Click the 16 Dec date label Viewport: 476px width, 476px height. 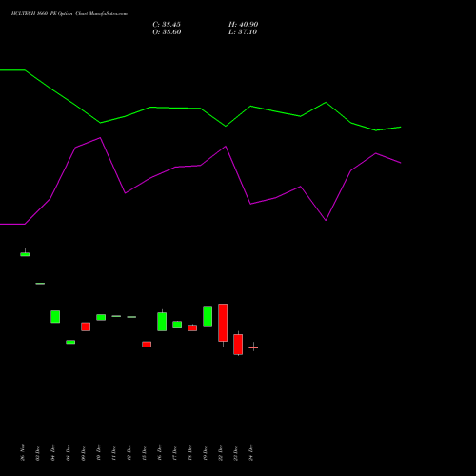(160, 452)
